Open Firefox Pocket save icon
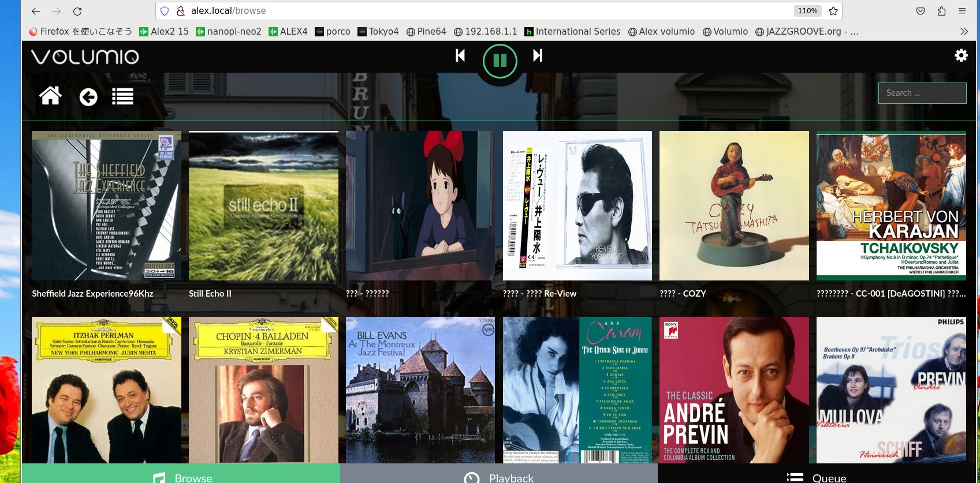The image size is (980, 483). click(x=921, y=11)
